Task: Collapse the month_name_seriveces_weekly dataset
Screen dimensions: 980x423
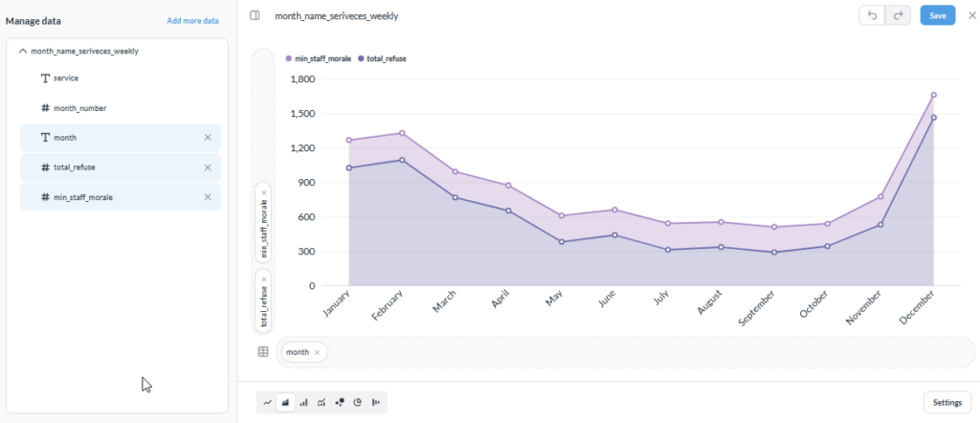Action: point(23,52)
